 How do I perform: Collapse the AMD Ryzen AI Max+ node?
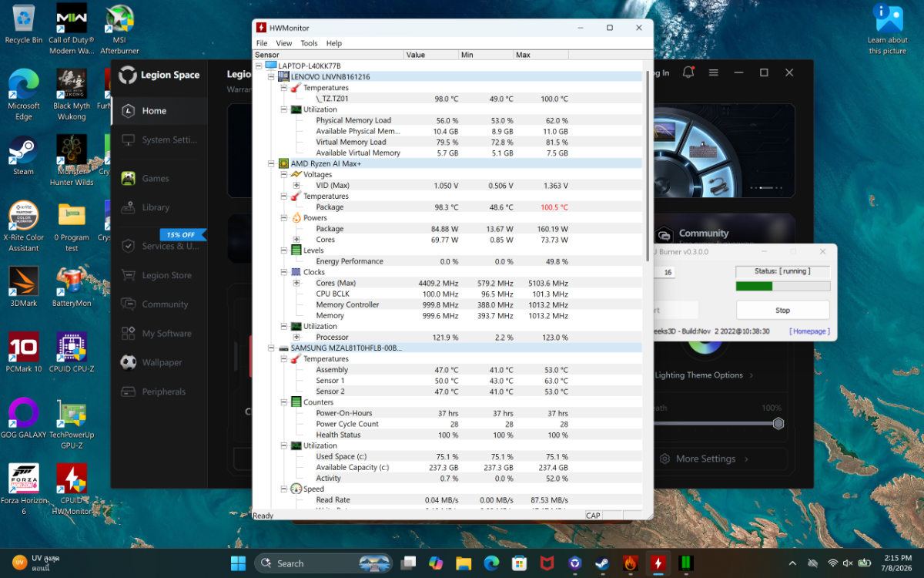(x=271, y=163)
